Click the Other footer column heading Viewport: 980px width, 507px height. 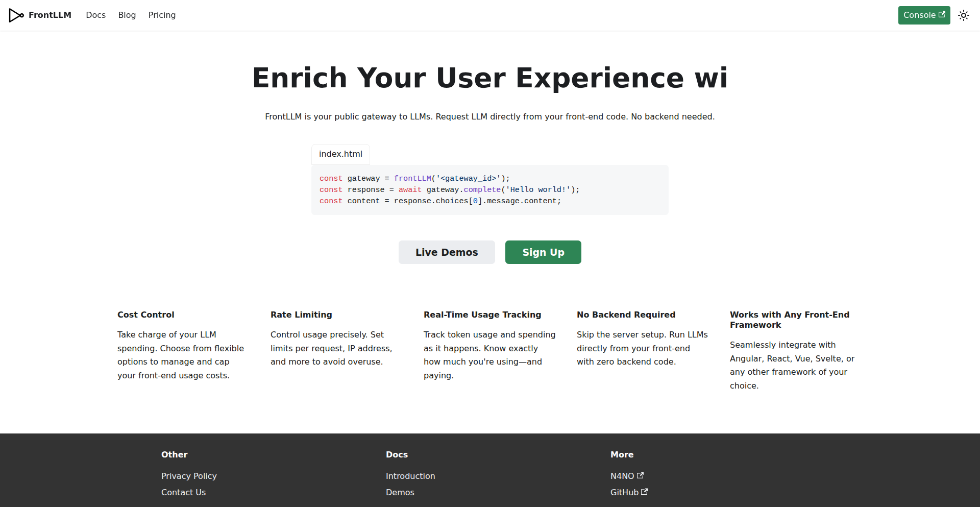(175, 454)
